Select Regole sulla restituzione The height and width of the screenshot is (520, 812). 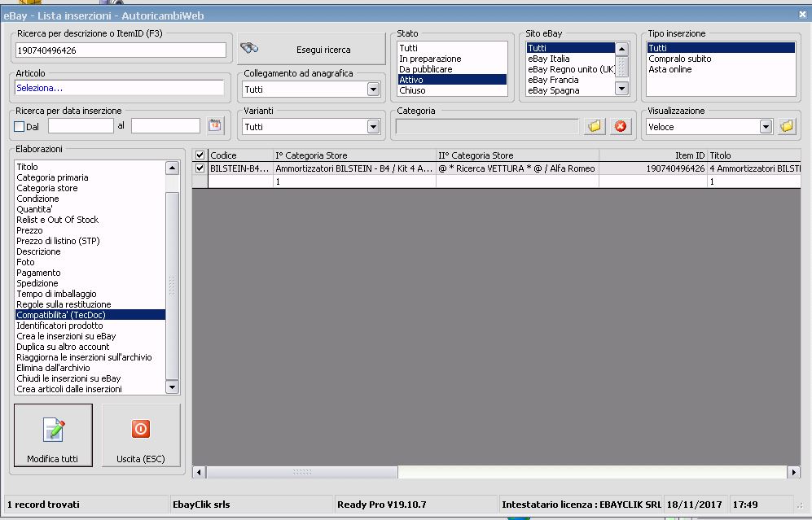point(90,304)
